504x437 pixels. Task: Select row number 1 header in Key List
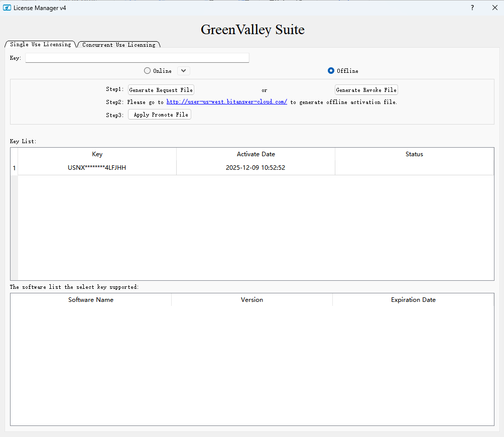[x=14, y=168]
